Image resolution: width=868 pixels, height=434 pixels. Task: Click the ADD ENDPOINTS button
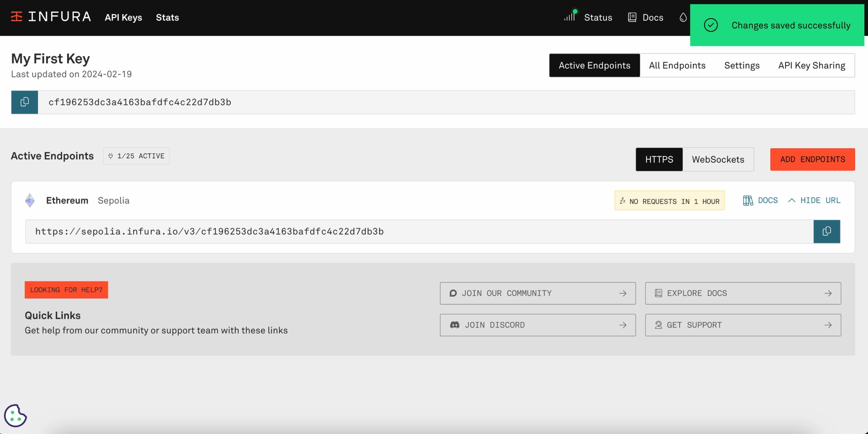coord(812,159)
